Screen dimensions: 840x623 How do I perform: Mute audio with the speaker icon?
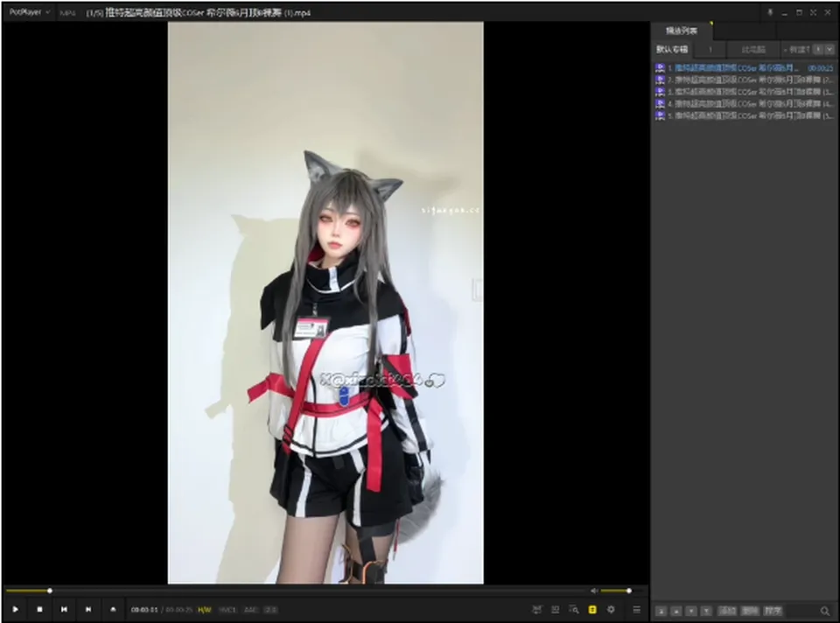pos(593,591)
